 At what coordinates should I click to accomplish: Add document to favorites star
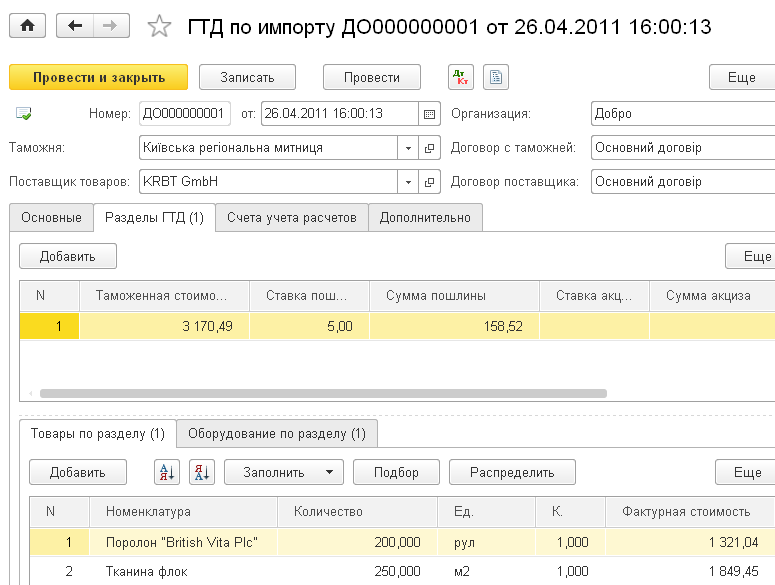[x=159, y=26]
